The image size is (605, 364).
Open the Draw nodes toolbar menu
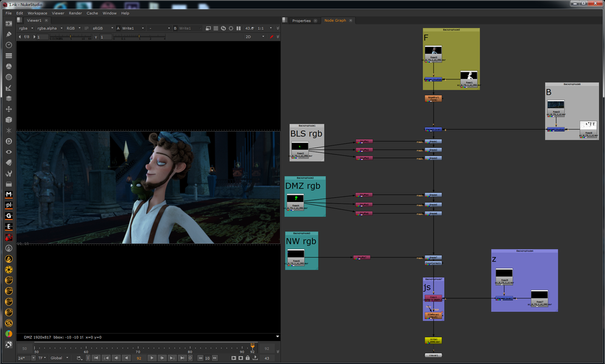(9, 35)
